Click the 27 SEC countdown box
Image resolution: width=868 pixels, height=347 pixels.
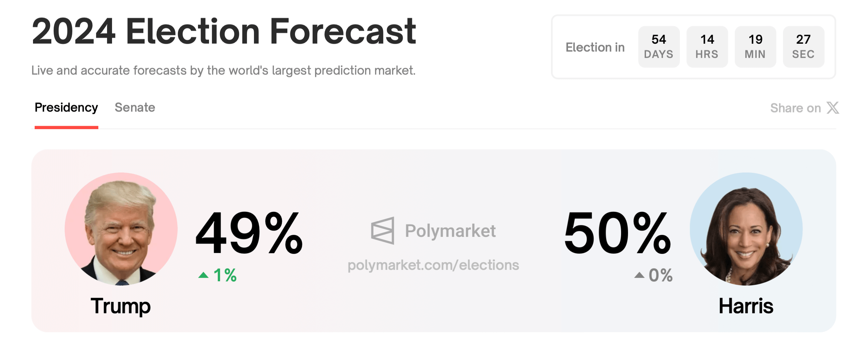(x=803, y=46)
